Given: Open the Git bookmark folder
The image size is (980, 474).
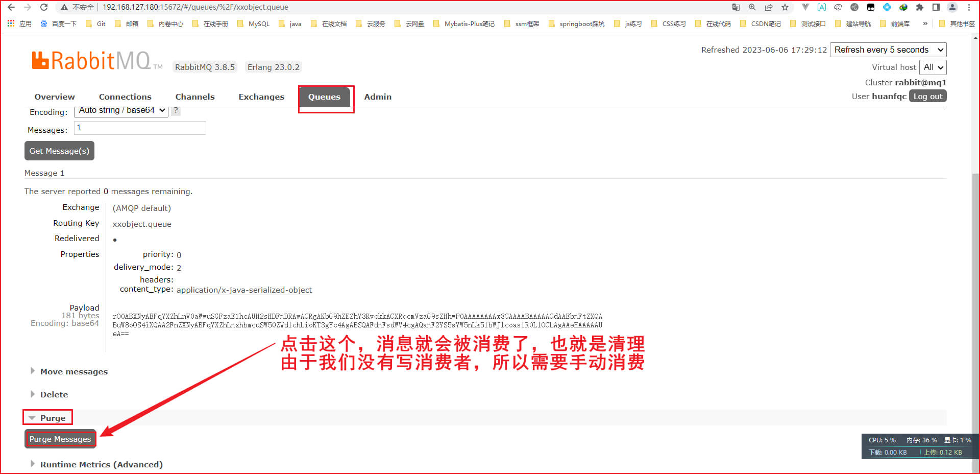Looking at the screenshot, I should click(96, 23).
